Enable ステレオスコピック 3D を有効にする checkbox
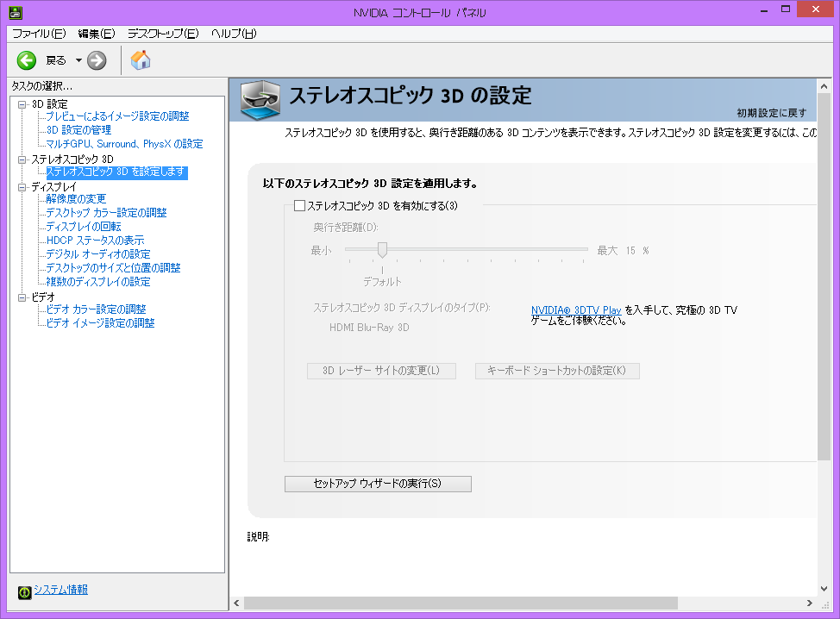840x619 pixels. point(300,206)
